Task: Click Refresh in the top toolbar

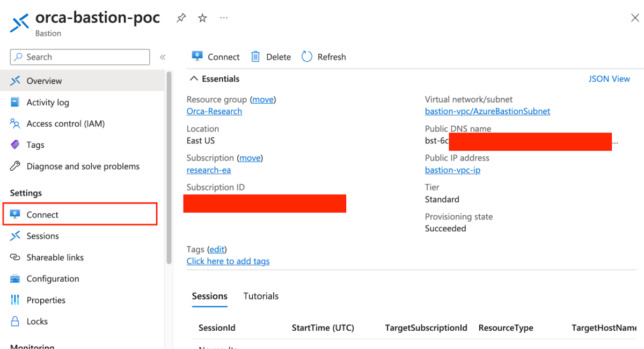Action: coord(324,56)
